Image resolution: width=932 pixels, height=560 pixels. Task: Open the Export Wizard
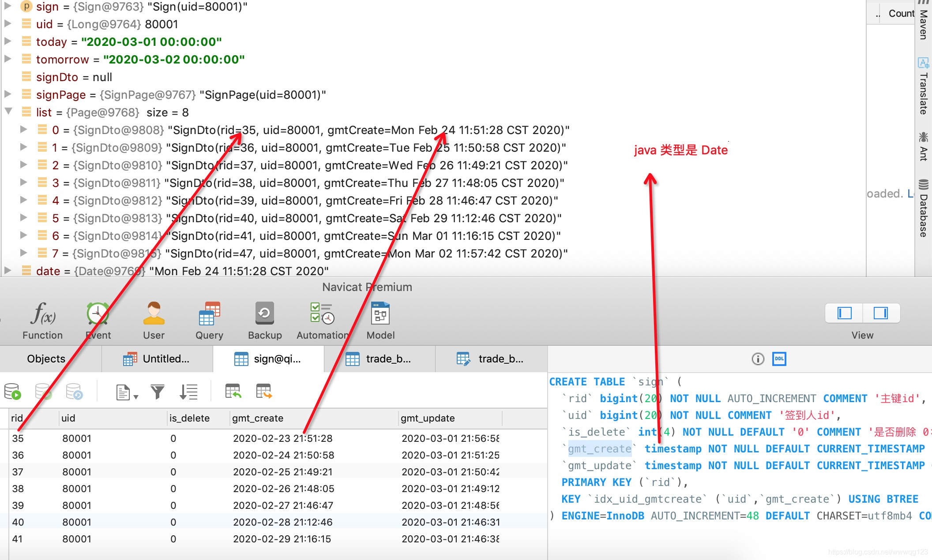pos(263,391)
